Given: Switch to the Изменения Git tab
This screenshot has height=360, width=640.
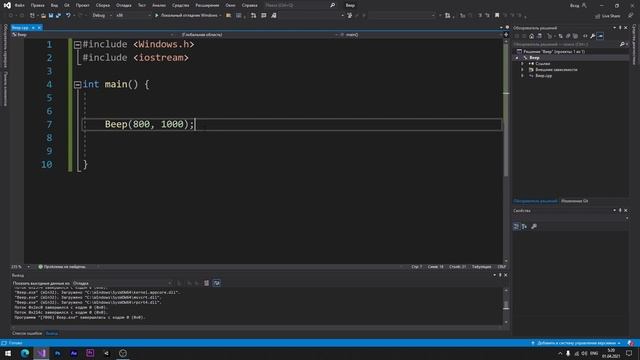Looking at the screenshot, I should (575, 201).
